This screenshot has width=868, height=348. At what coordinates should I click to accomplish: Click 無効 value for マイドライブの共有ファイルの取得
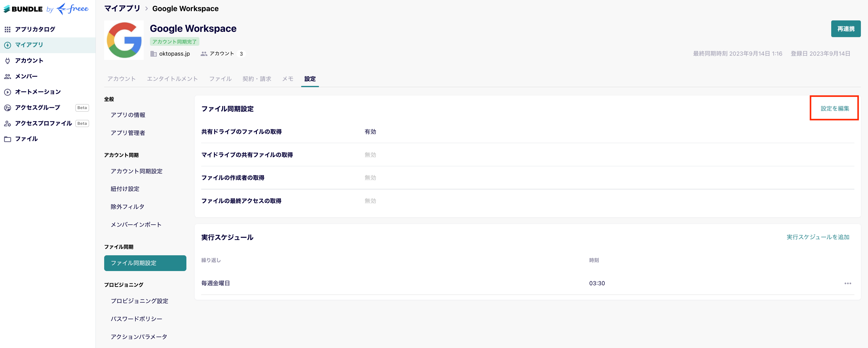[x=370, y=155]
